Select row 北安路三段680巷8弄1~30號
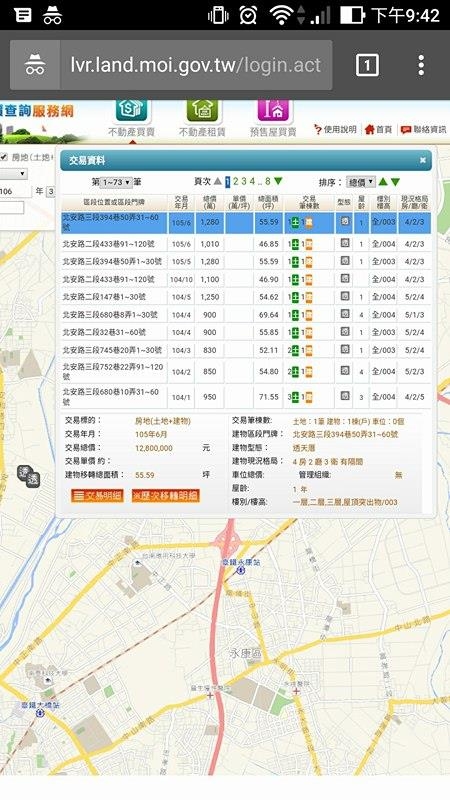 [x=246, y=314]
